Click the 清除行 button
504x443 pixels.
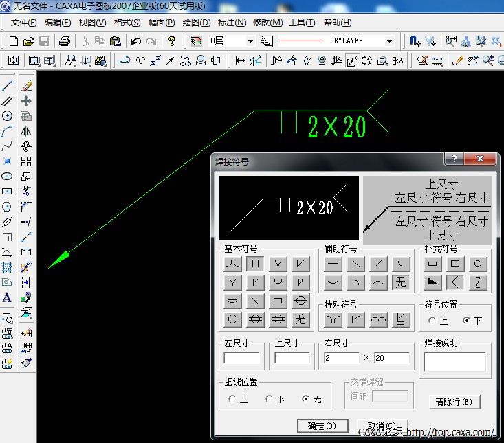click(454, 402)
